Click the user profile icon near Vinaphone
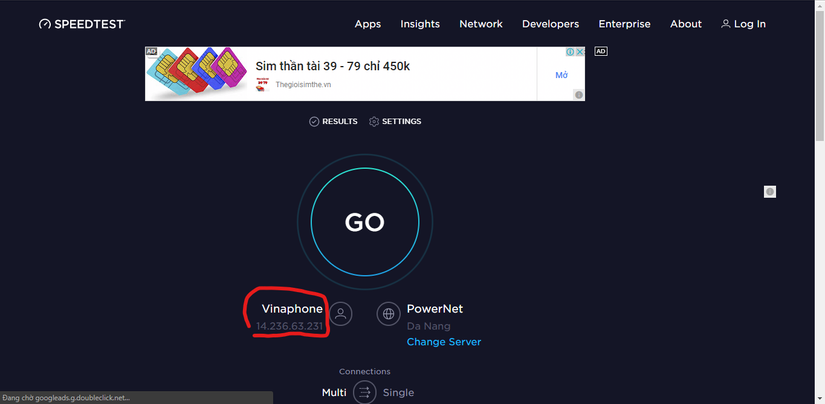Image resolution: width=825 pixels, height=404 pixels. click(x=341, y=314)
